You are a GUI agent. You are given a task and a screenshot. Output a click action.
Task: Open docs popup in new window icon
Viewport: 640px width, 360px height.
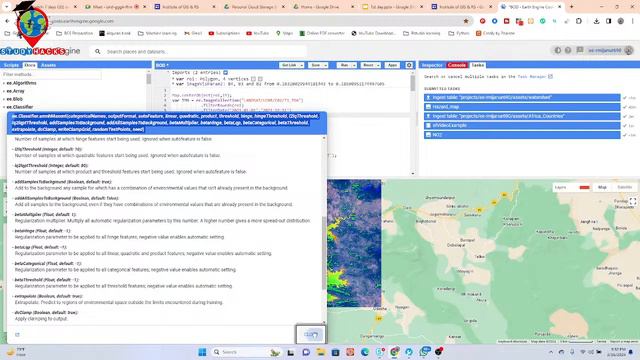(x=17, y=335)
